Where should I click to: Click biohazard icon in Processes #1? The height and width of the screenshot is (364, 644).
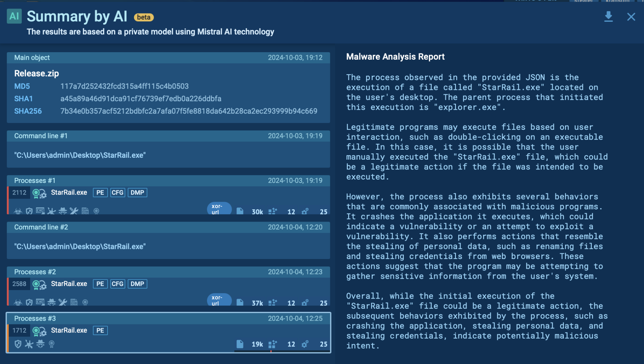point(18,211)
